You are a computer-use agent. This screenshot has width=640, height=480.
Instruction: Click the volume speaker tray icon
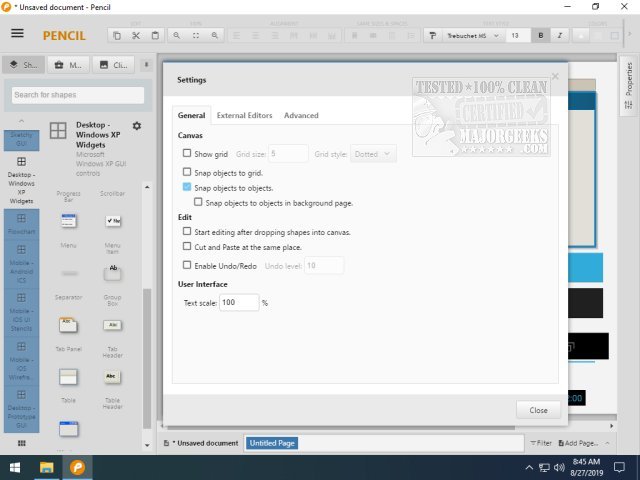click(x=559, y=467)
